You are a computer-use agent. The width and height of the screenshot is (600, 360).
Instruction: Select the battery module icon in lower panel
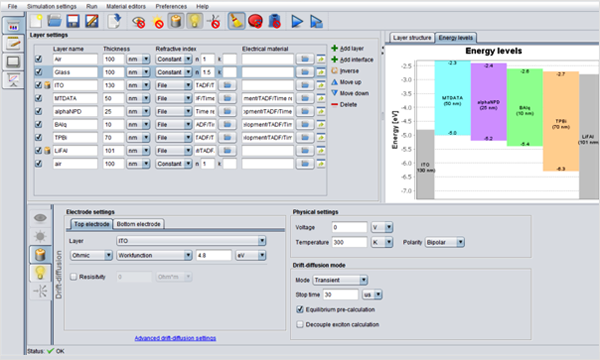[40, 254]
